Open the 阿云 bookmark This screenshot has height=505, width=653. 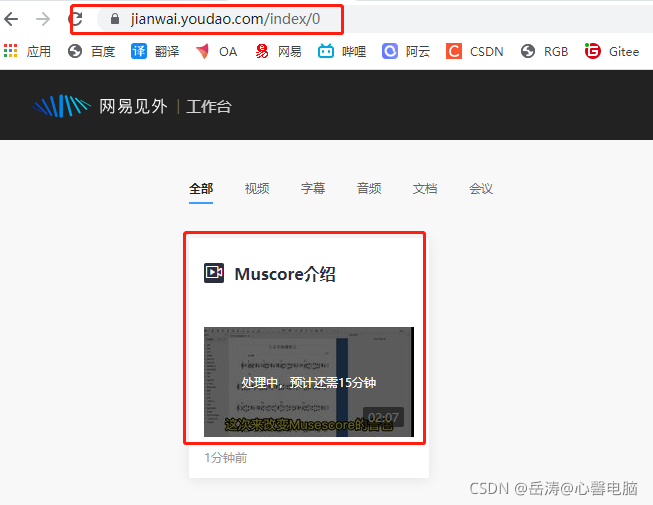pyautogui.click(x=406, y=51)
